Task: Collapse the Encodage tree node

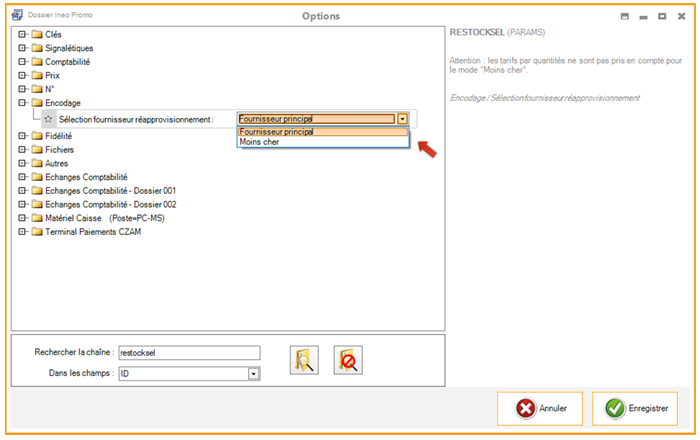Action: [x=22, y=102]
